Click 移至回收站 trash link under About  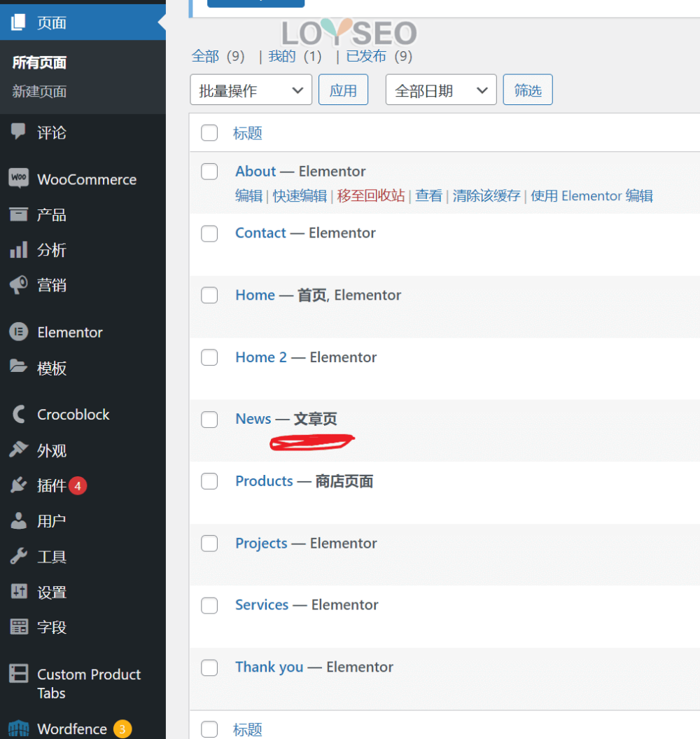pos(371,195)
